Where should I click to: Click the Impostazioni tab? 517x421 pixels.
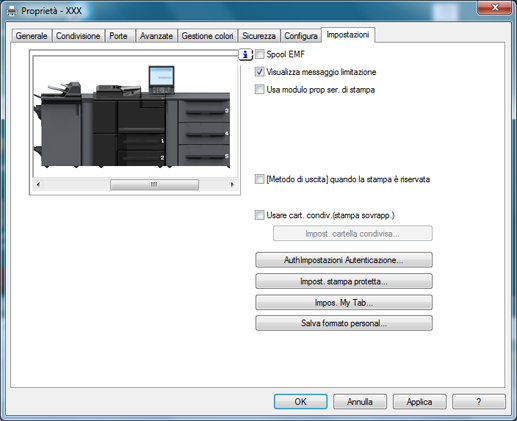click(348, 35)
